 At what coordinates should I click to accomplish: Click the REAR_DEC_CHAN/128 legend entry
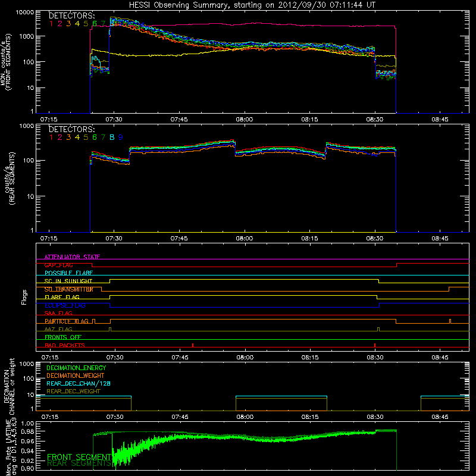click(x=79, y=383)
